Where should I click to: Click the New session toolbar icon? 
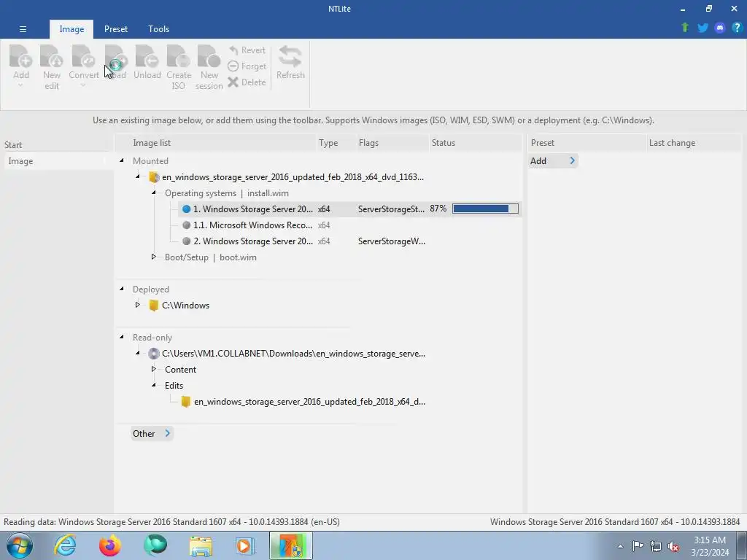click(x=209, y=56)
